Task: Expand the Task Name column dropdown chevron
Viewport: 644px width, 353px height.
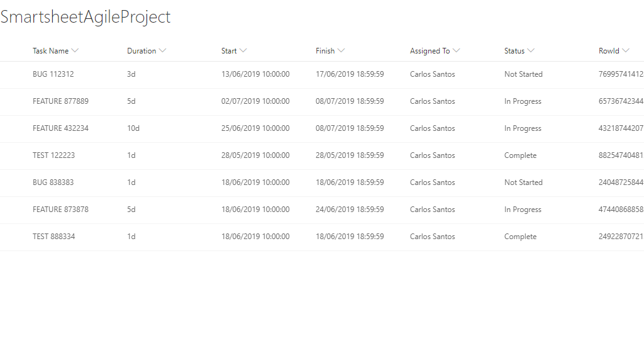Action: click(x=75, y=51)
